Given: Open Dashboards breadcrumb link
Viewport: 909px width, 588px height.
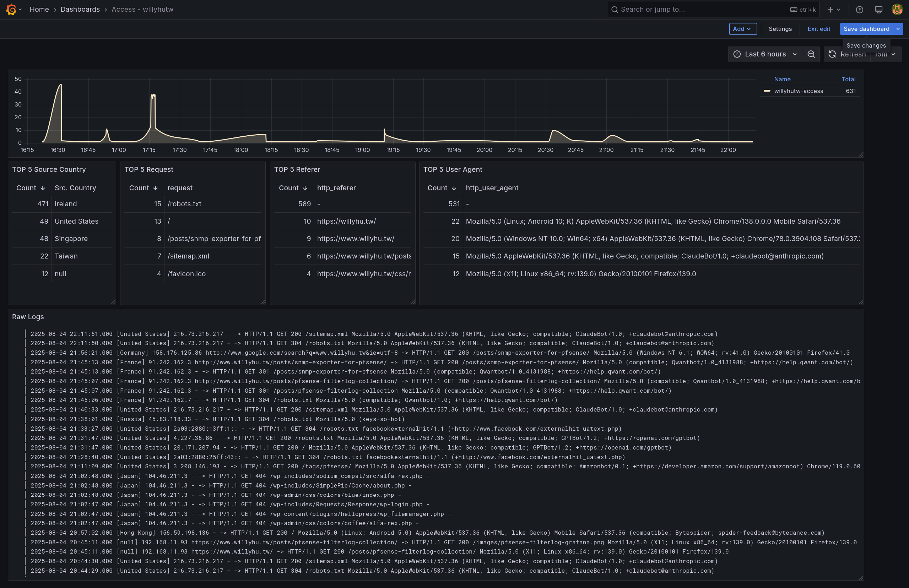Looking at the screenshot, I should (x=80, y=9).
